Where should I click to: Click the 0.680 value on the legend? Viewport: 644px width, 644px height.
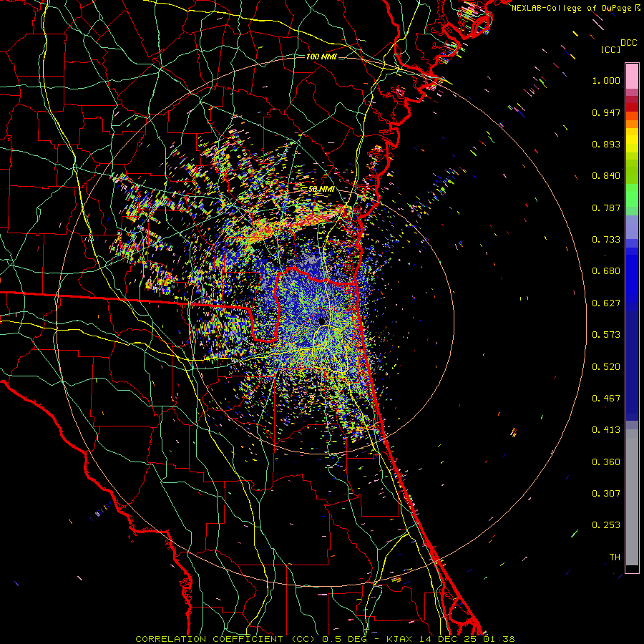pos(606,271)
